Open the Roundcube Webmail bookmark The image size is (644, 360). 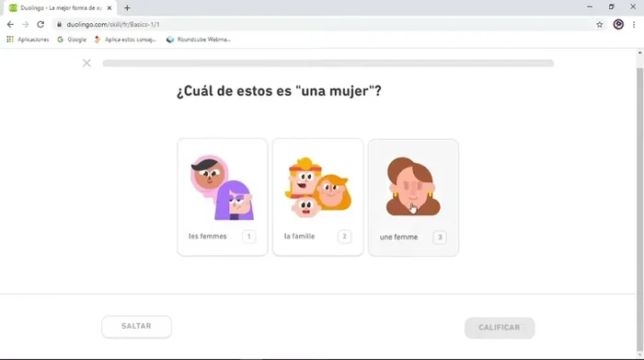(199, 40)
